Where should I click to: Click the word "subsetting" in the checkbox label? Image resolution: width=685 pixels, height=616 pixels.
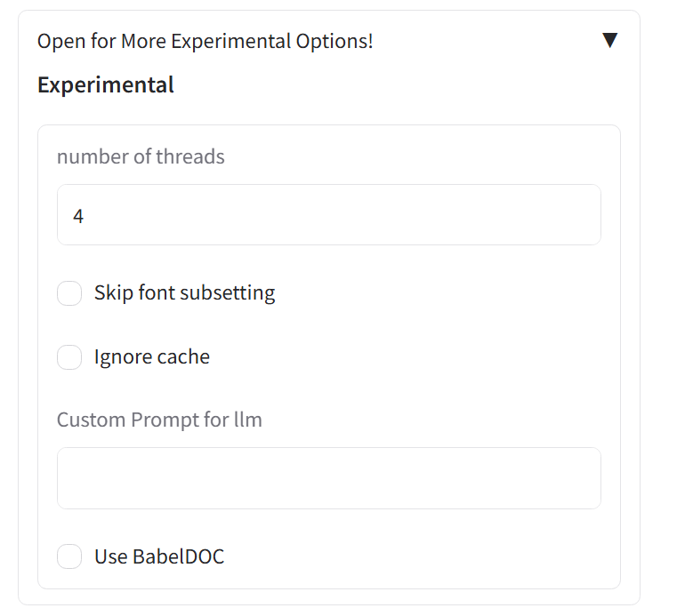point(232,293)
